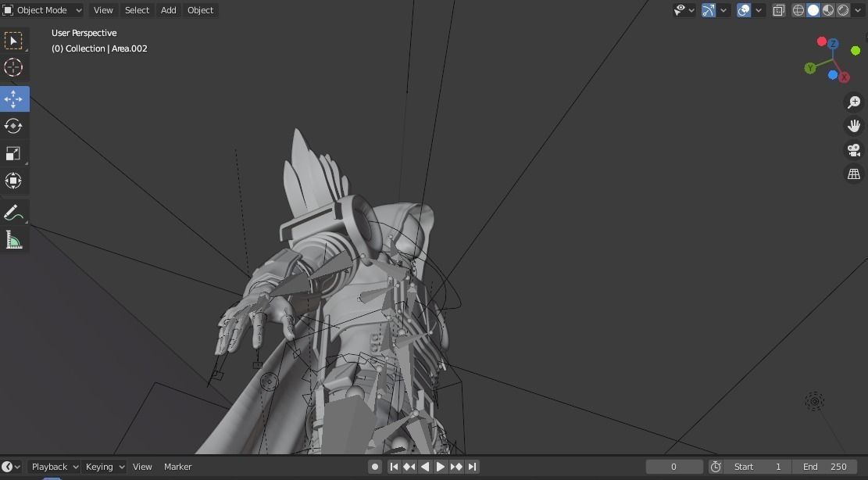
Task: Select the Annotate pencil tool
Action: click(x=14, y=212)
